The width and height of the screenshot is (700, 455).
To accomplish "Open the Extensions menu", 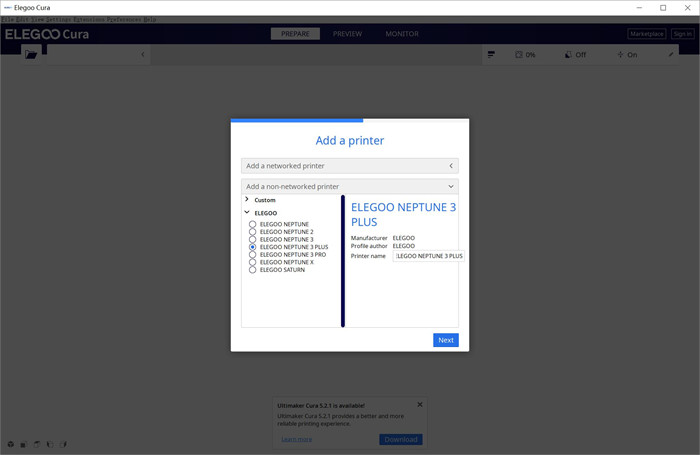I will (89, 20).
